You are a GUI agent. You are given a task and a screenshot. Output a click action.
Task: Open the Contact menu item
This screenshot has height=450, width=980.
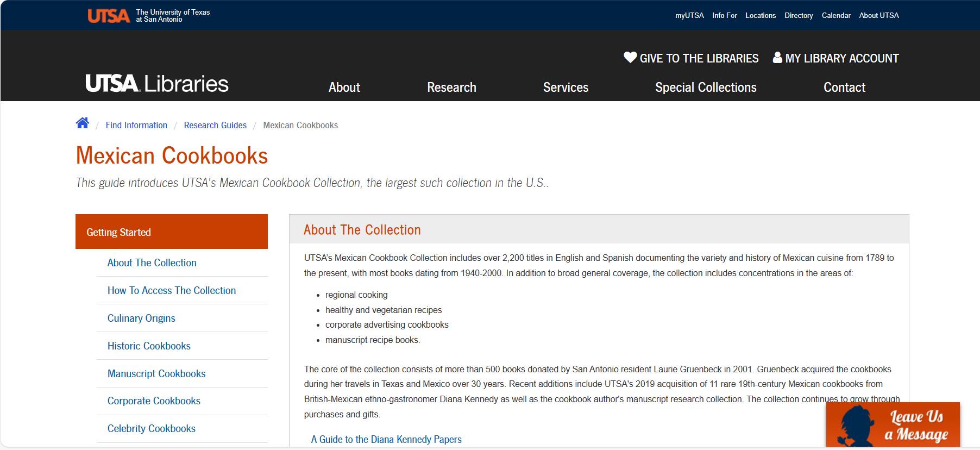[x=844, y=87]
